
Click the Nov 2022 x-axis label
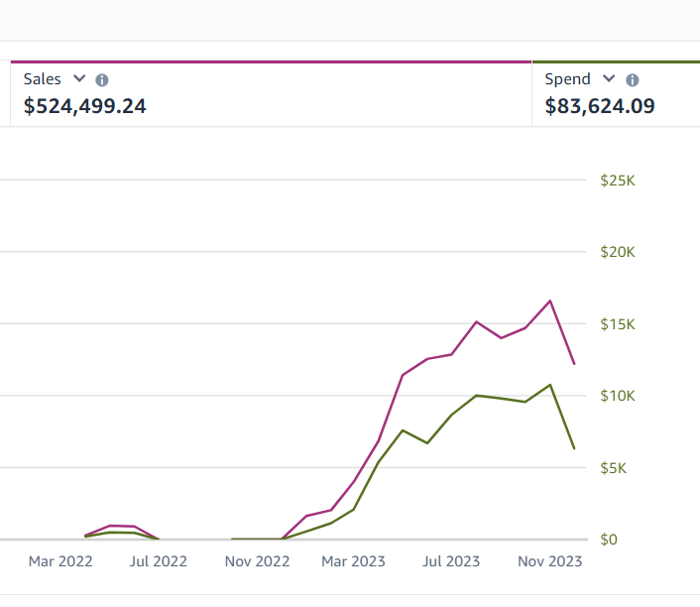click(257, 561)
